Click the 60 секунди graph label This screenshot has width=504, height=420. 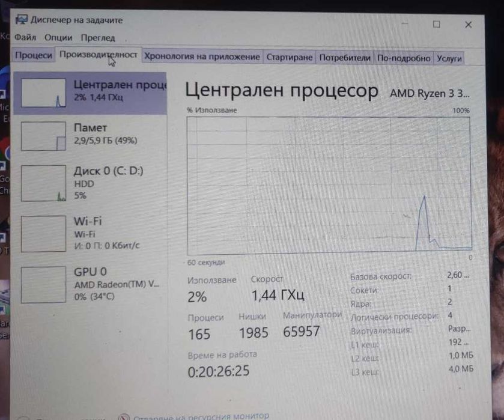[206, 263]
